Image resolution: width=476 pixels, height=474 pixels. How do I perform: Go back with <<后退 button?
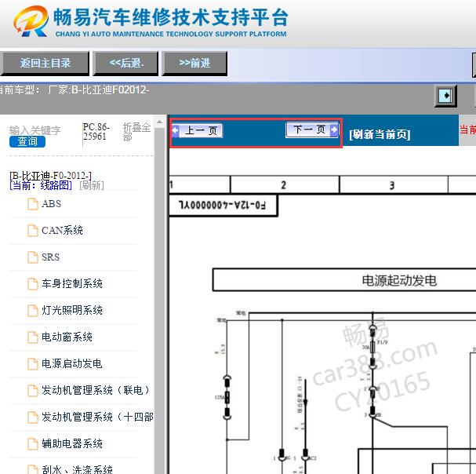(125, 64)
